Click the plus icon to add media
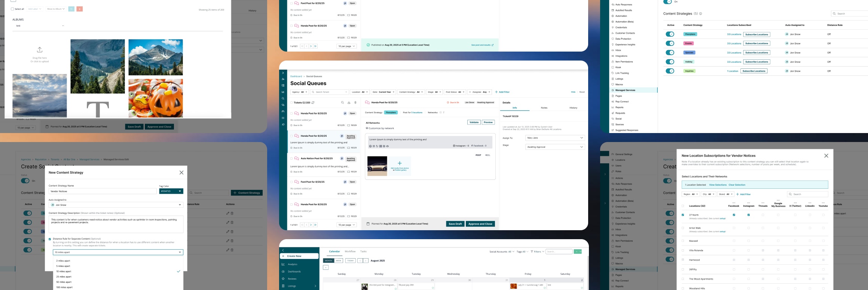Image resolution: width=868 pixels, height=290 pixels. tap(400, 163)
